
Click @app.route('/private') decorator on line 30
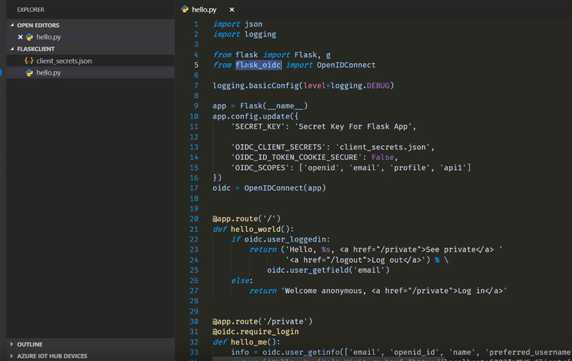click(x=262, y=322)
